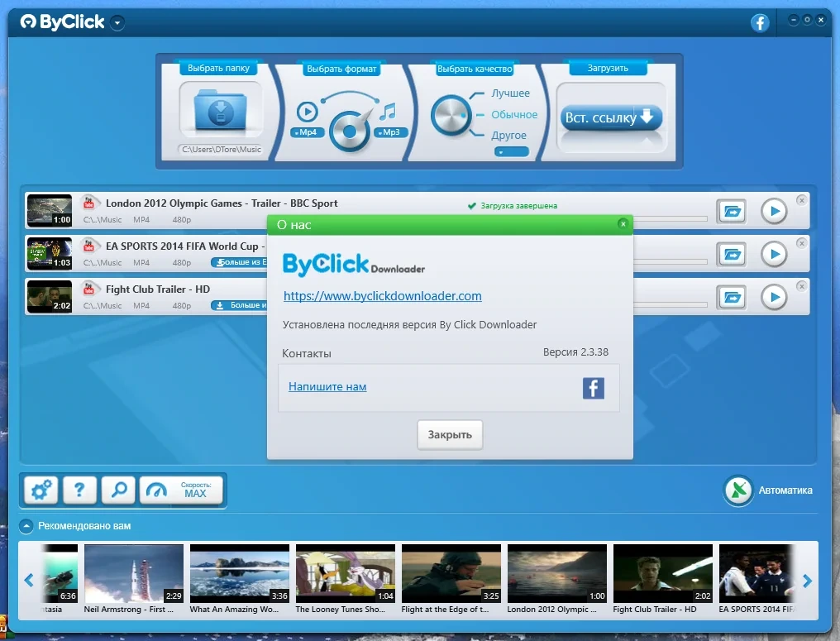Open the Fight Club Trailer video thumbnail in list

(x=50, y=296)
